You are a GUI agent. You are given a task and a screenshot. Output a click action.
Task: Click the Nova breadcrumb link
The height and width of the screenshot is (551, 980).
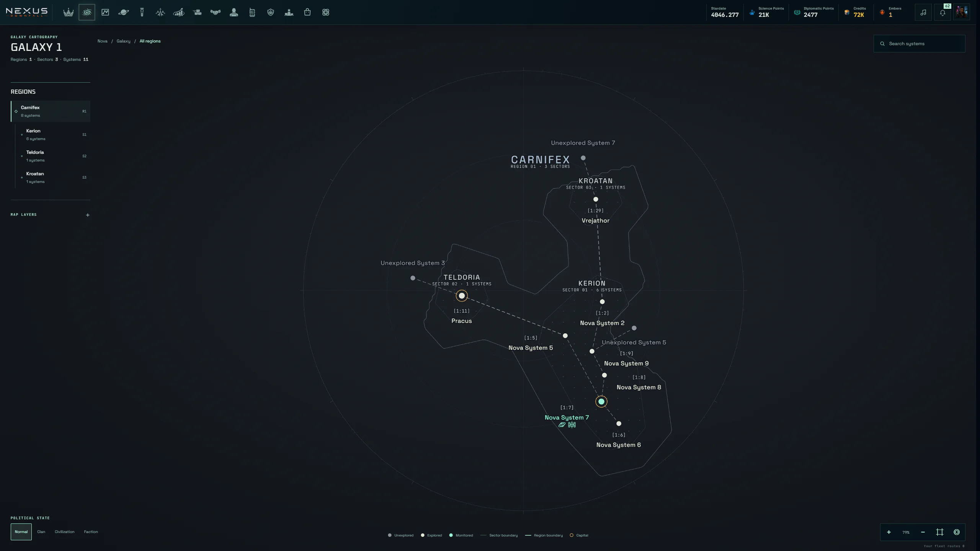pos(102,41)
